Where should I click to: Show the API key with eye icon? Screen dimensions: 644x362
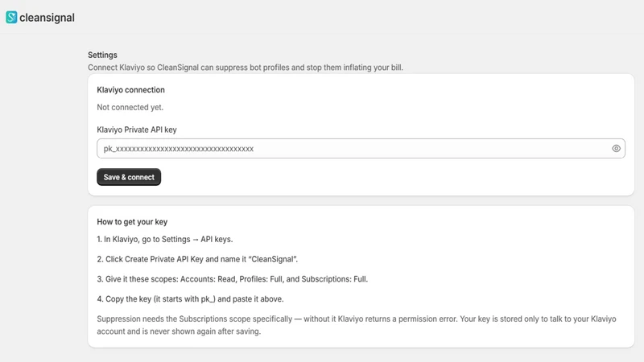[616, 149]
